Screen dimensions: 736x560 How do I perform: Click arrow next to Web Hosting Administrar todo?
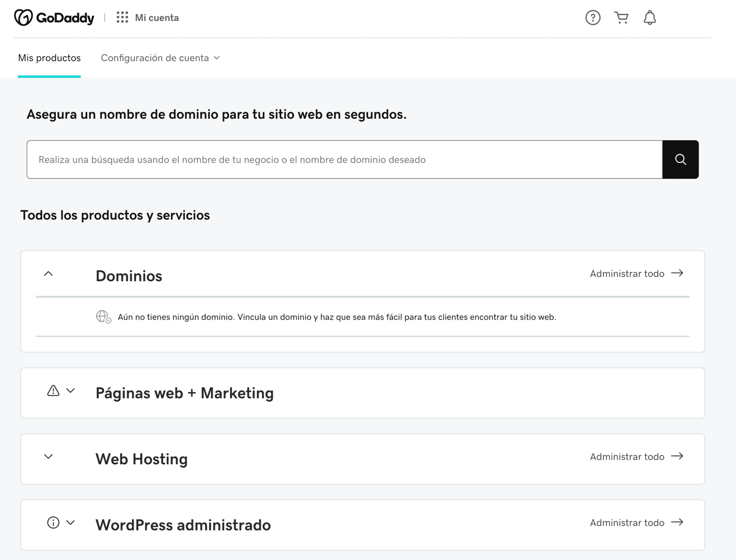click(x=677, y=456)
